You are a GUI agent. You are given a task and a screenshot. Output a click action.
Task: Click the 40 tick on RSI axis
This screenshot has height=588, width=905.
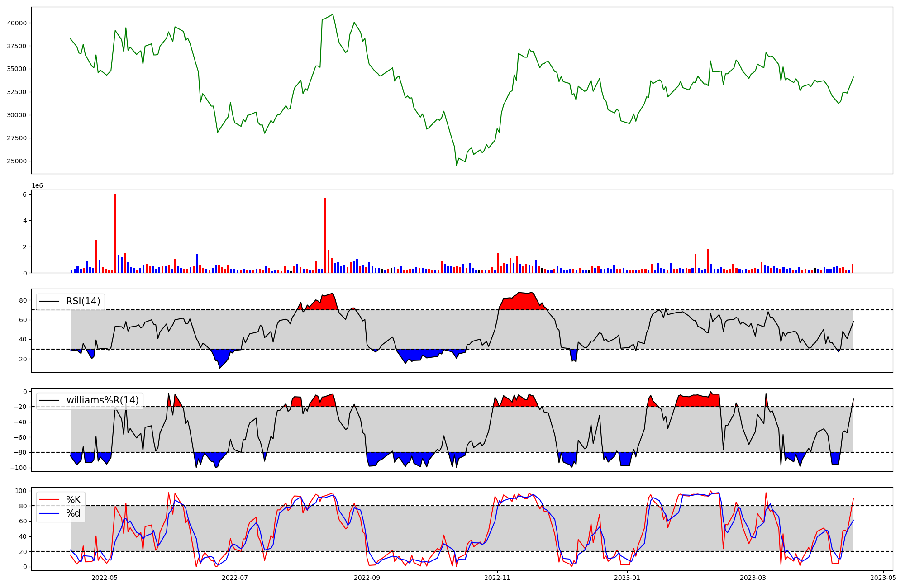pyautogui.click(x=23, y=340)
